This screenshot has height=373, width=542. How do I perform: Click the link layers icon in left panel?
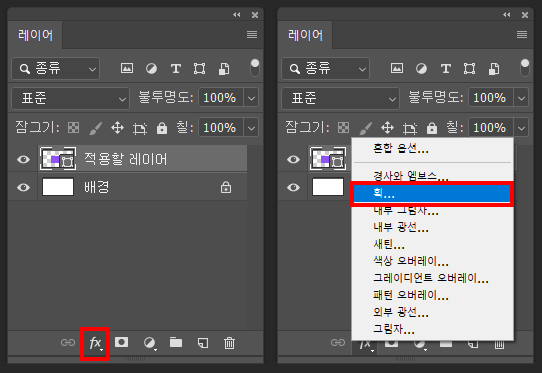coord(68,343)
